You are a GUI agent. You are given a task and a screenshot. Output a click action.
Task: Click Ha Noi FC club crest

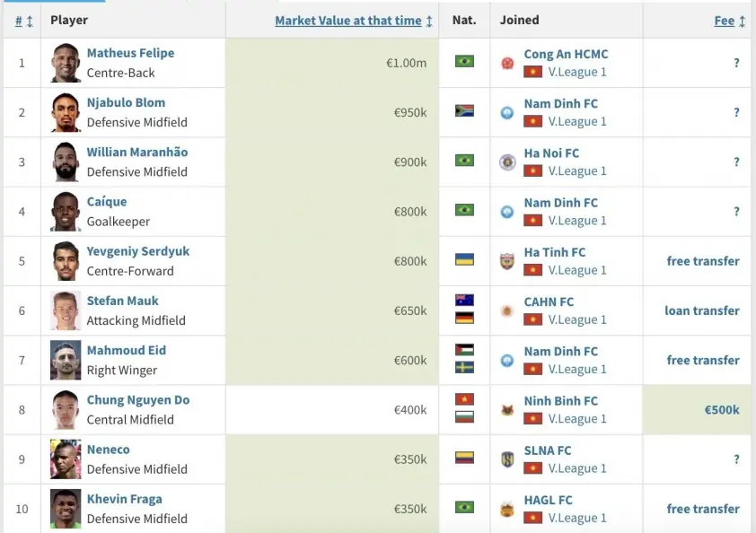[x=508, y=162]
